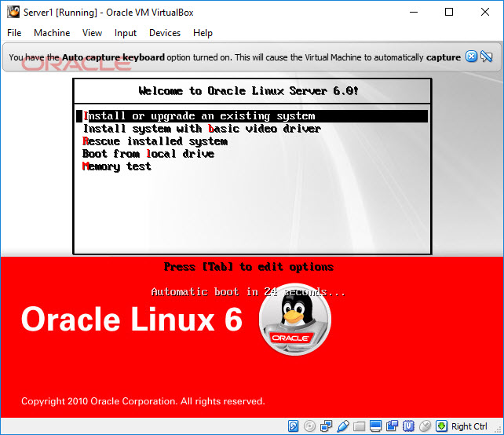Viewport: 504px width, 435px height.
Task: Dismiss the auto capture keyboard notification
Action: (471, 57)
